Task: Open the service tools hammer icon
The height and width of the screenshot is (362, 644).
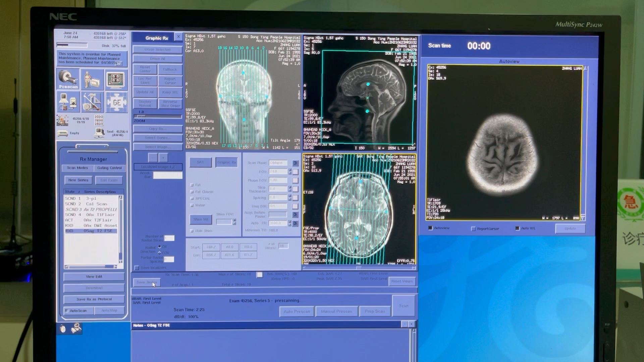Action: click(x=92, y=102)
